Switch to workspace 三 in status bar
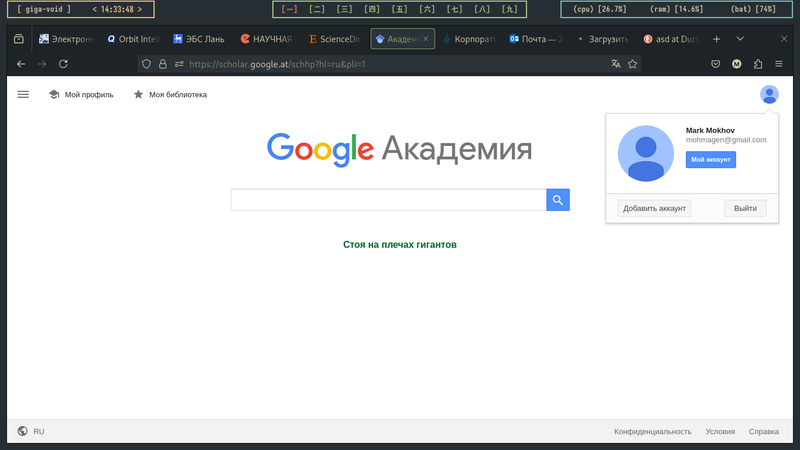This screenshot has height=450, width=800. click(344, 9)
